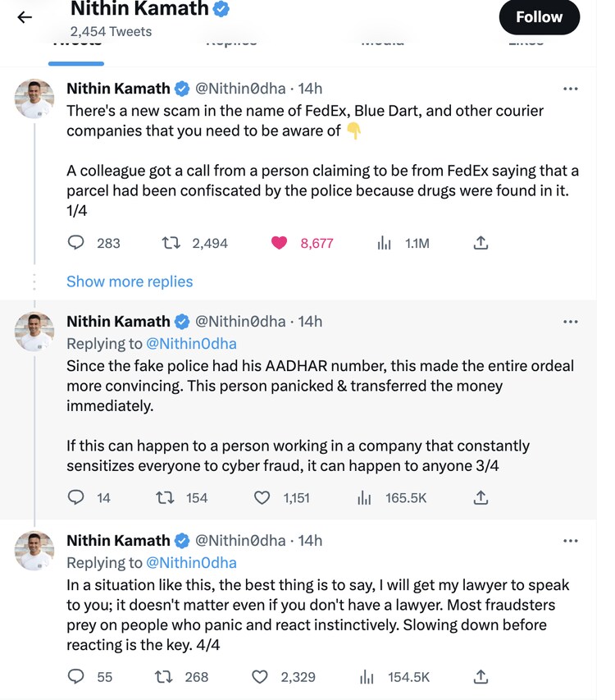
Task: Follow Nithin Kamath
Action: coord(539,17)
